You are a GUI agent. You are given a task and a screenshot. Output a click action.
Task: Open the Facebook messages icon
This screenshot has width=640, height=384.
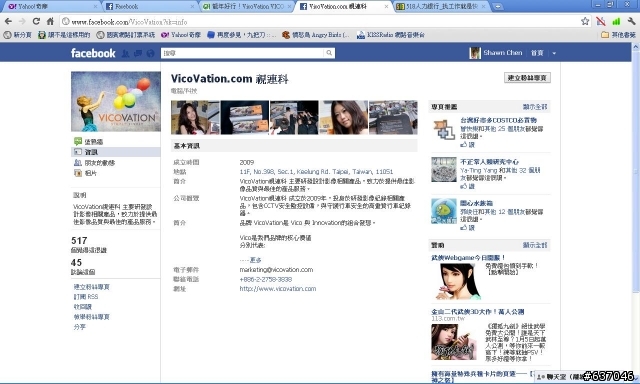tap(138, 53)
